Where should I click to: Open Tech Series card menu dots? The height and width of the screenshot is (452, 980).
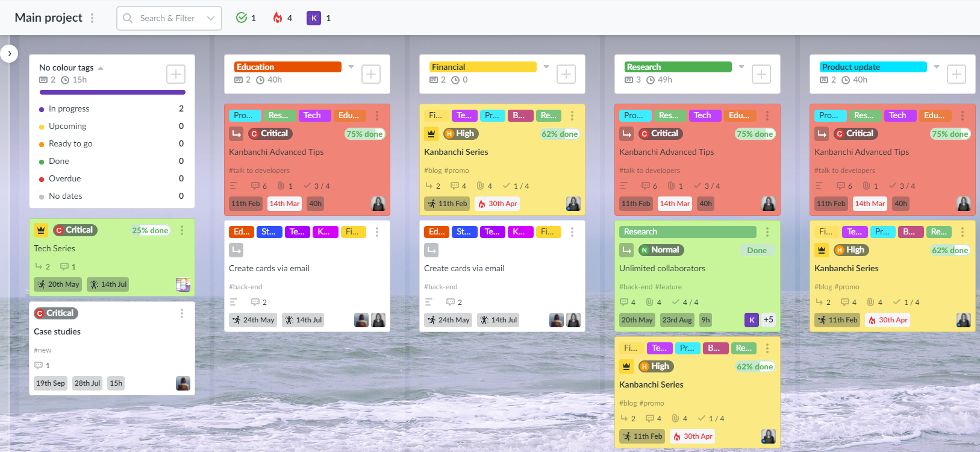[182, 230]
